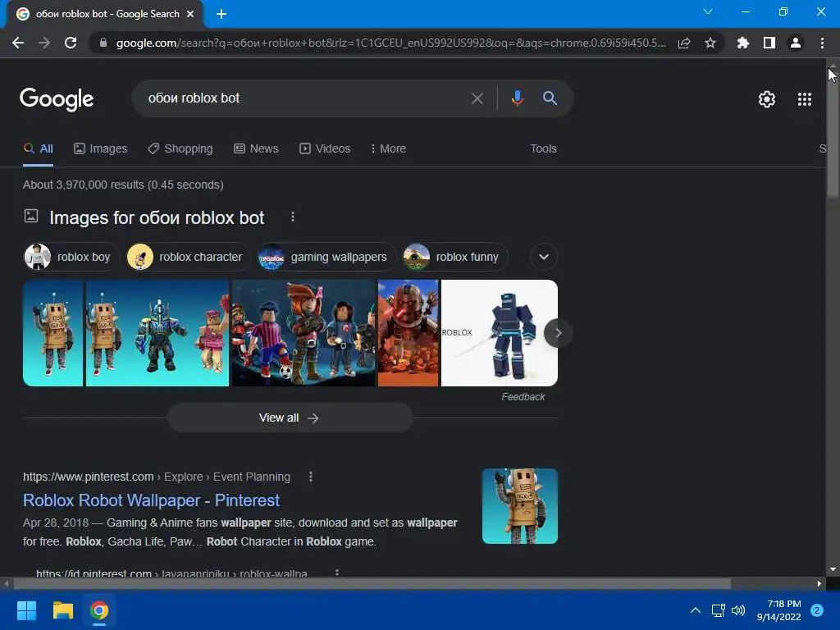Show next images with carousel arrow
This screenshot has height=630, width=840.
(558, 333)
